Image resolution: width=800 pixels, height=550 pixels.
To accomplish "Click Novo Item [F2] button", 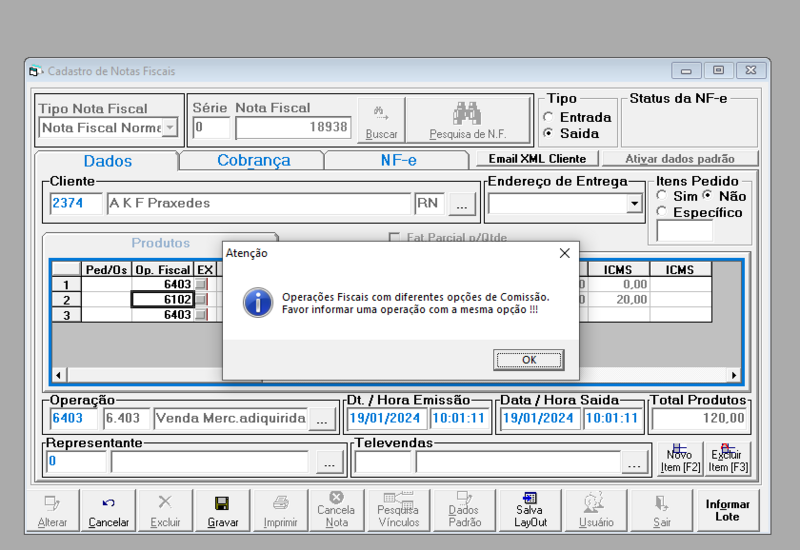I will click(x=680, y=459).
